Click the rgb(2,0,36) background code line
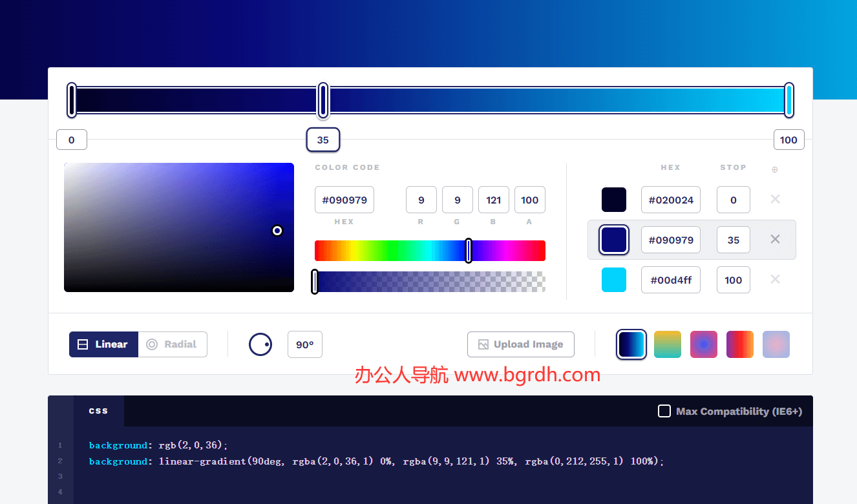Screen dimensions: 857x504 point(159,445)
